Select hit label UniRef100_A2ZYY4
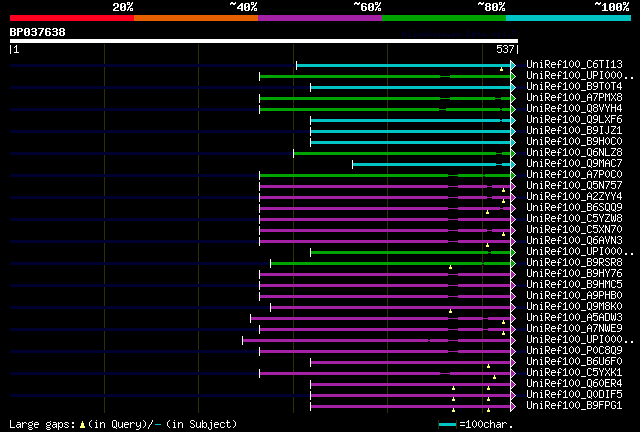The height and width of the screenshot is (432, 640). [574, 197]
